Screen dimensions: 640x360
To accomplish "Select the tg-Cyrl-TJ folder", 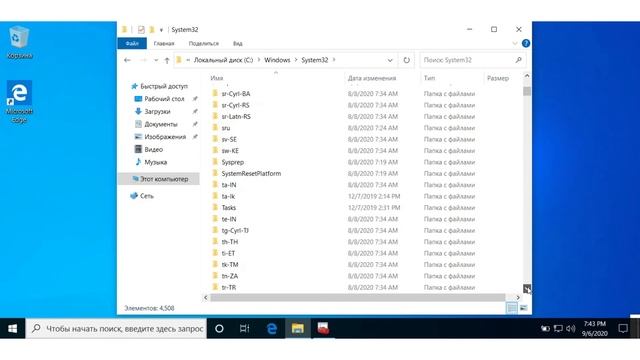I will point(235,230).
